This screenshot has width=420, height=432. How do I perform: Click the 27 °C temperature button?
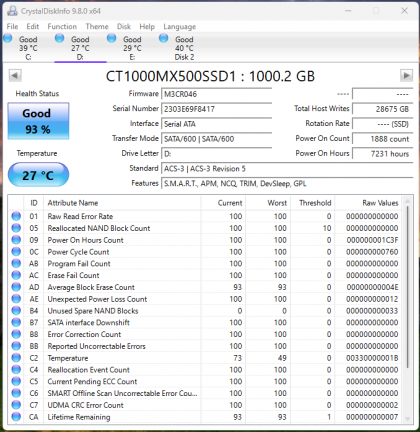click(x=38, y=175)
